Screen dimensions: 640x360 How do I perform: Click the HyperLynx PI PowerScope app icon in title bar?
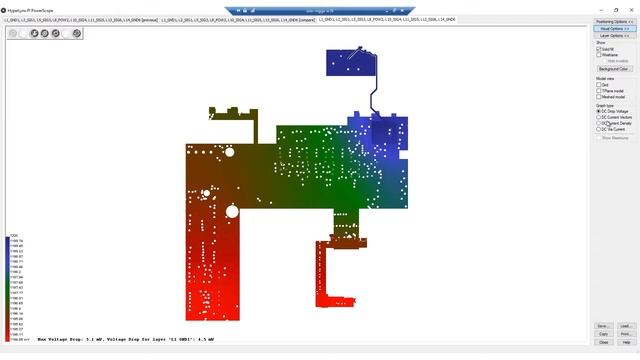3,10
